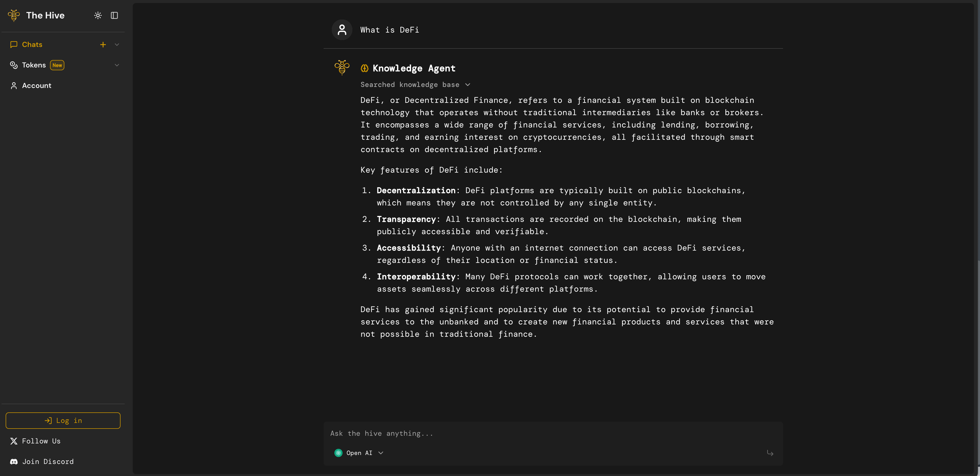Collapse the sidebar panel icon
The width and height of the screenshot is (980, 476).
(114, 15)
